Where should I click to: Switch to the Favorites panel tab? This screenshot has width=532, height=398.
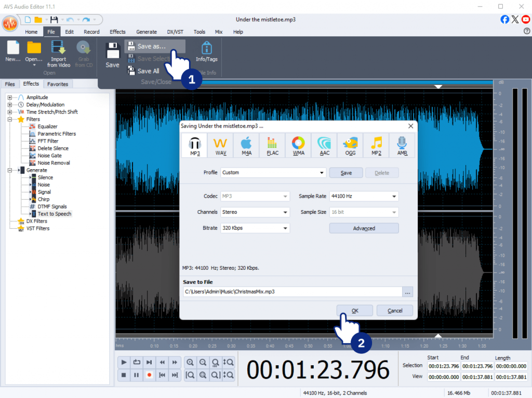point(57,84)
